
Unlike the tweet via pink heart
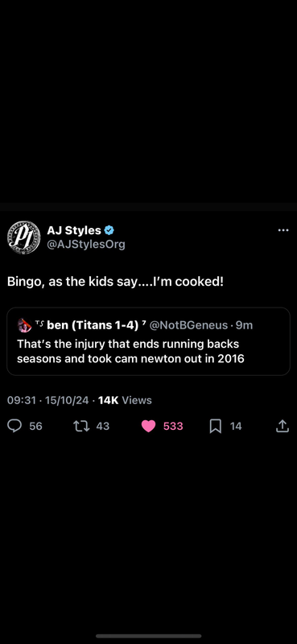[x=148, y=427]
